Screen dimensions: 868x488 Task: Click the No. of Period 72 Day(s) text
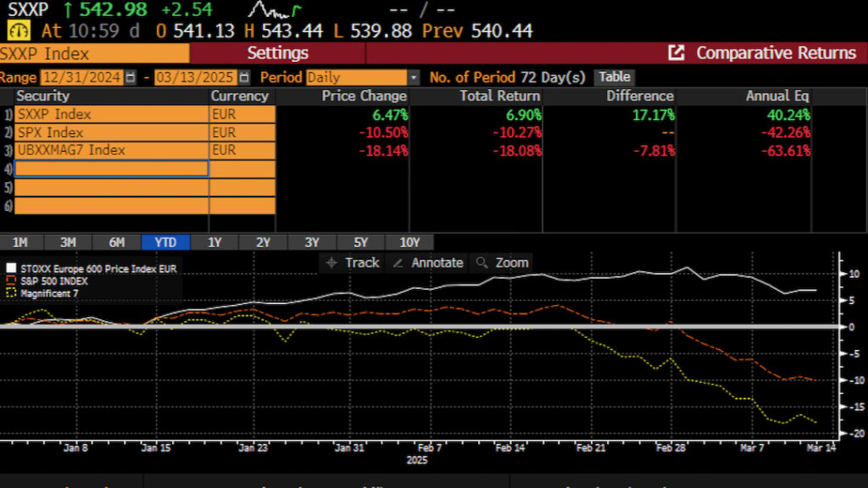click(507, 77)
